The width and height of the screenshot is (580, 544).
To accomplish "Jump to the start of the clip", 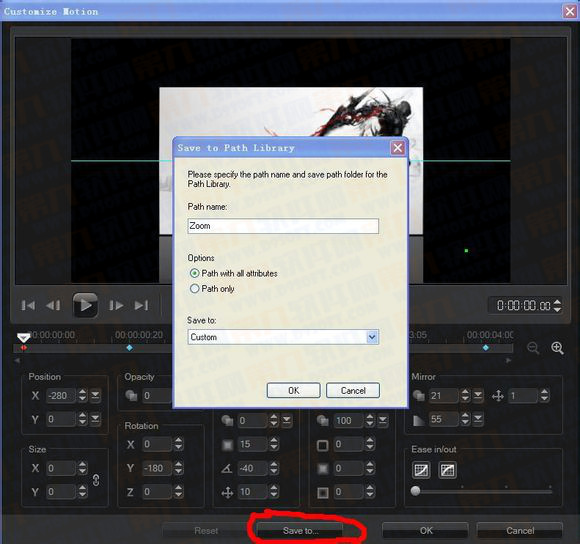I will 28,305.
